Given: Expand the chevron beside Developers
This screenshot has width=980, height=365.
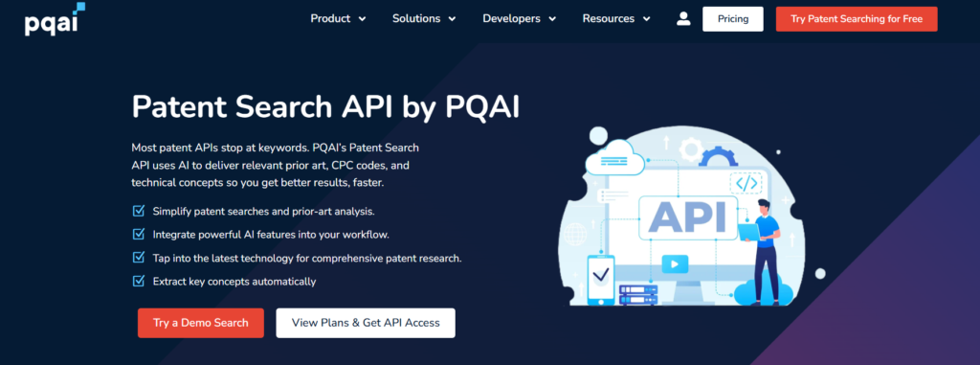Looking at the screenshot, I should click(x=552, y=19).
